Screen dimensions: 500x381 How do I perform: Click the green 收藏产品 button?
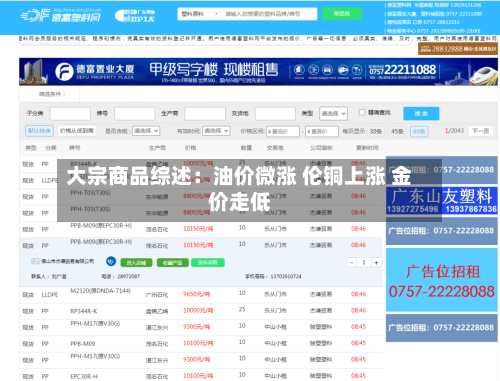click(173, 263)
